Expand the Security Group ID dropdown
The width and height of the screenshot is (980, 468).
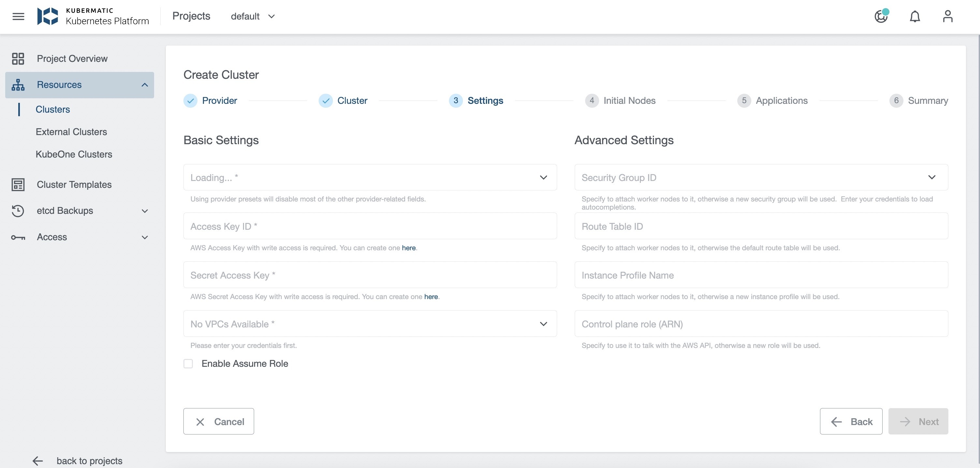931,177
